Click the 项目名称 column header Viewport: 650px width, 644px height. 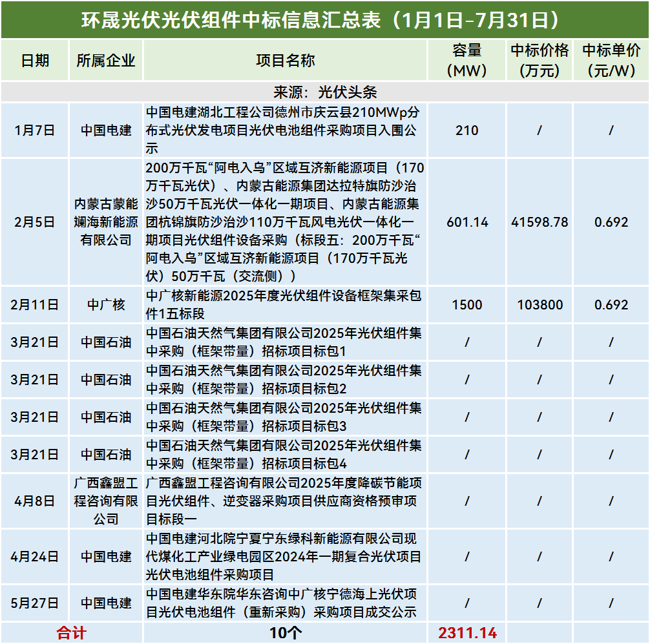pos(285,61)
